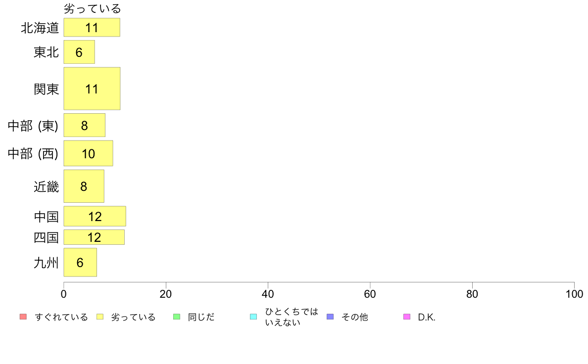The image size is (588, 364).
Task: Click the 北海道 row label
Action: 40,28
